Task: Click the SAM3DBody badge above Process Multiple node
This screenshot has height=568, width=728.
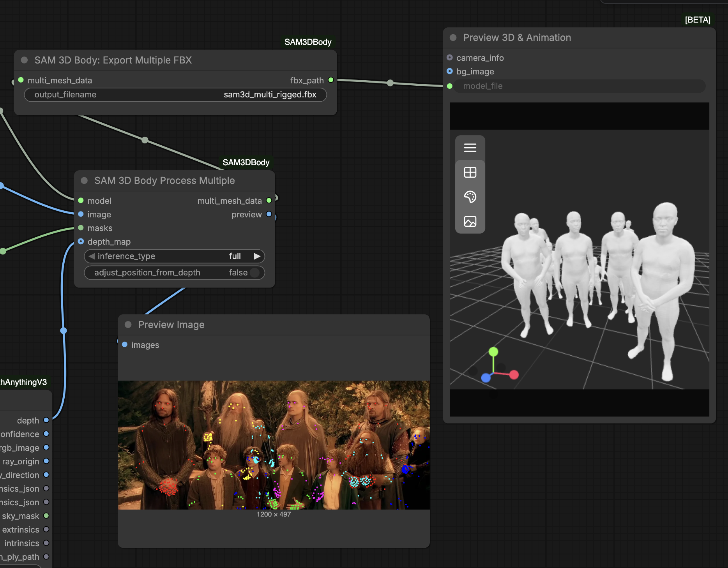Action: point(246,162)
